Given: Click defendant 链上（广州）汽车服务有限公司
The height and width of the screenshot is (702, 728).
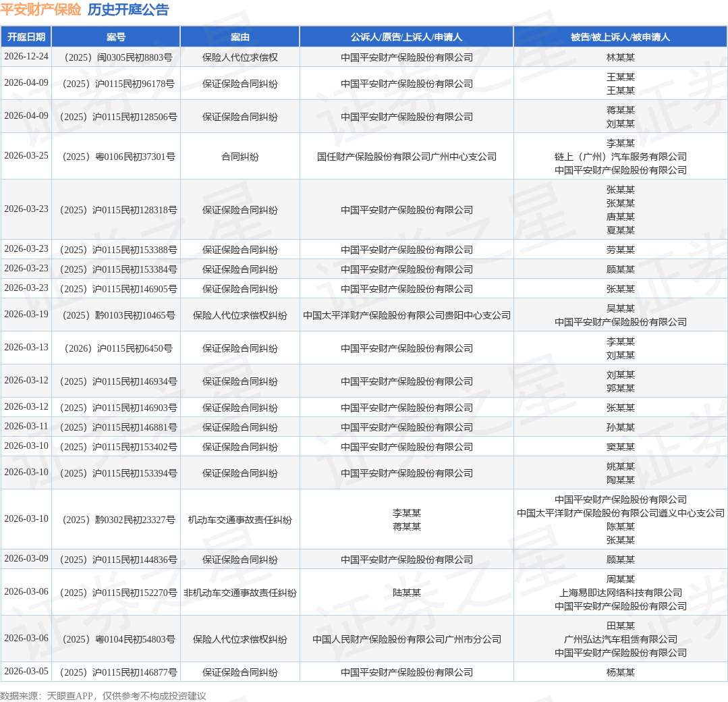Looking at the screenshot, I should pyautogui.click(x=620, y=157).
